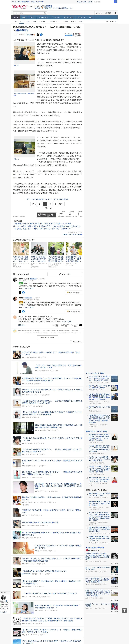Click the blue web search magnifier button

115,2
